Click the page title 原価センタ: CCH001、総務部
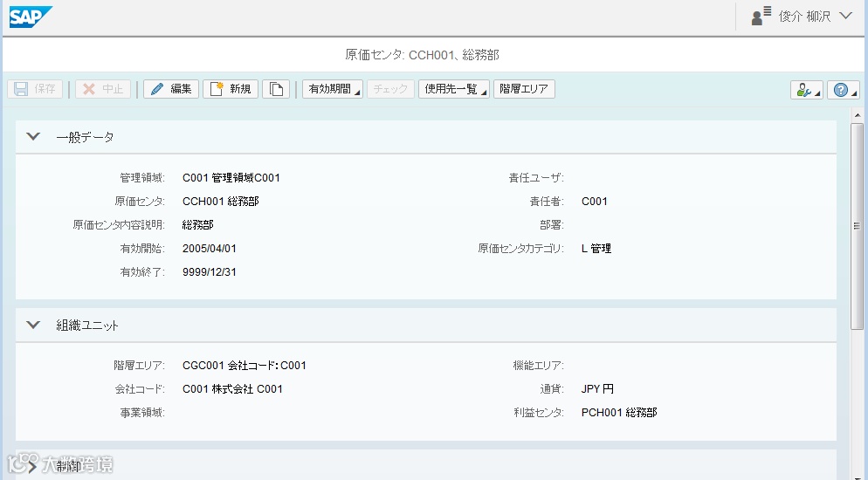868x480 pixels. point(423,55)
